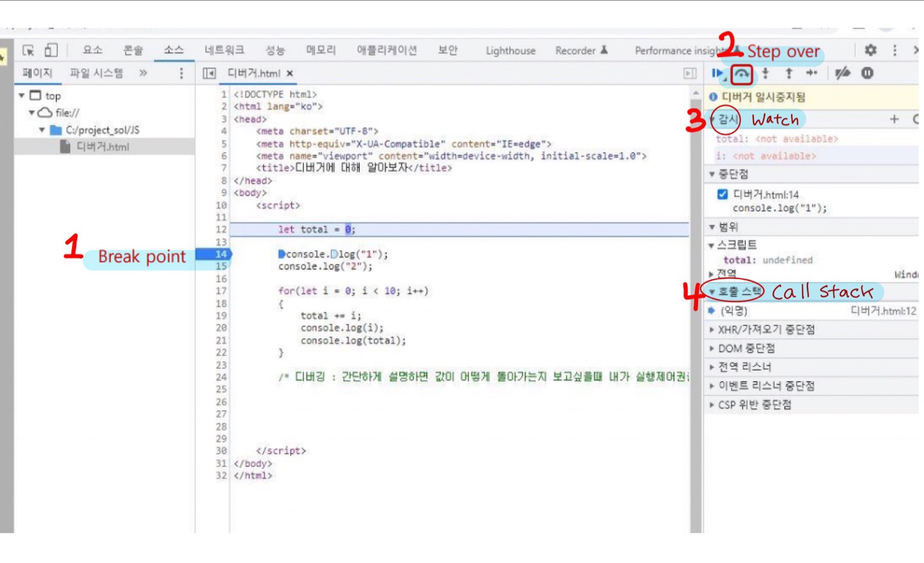Click the Recorder tab flask icon
The height and width of the screenshot is (563, 924).
(604, 50)
